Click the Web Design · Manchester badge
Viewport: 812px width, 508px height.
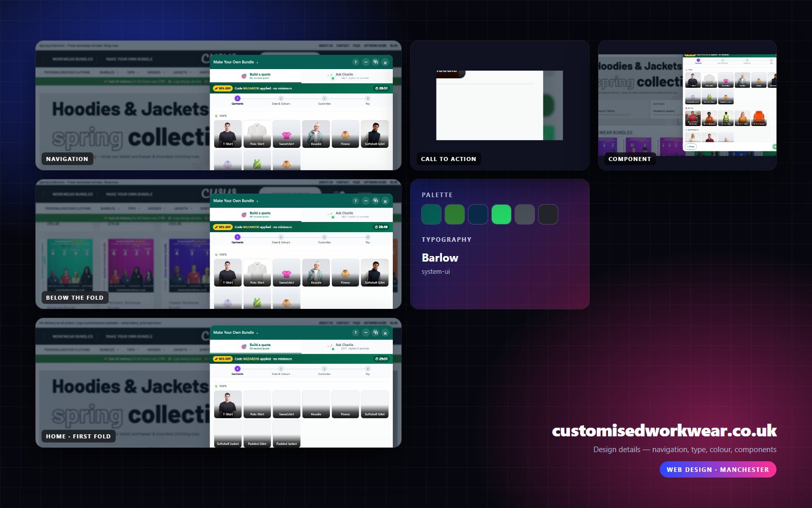pyautogui.click(x=718, y=469)
